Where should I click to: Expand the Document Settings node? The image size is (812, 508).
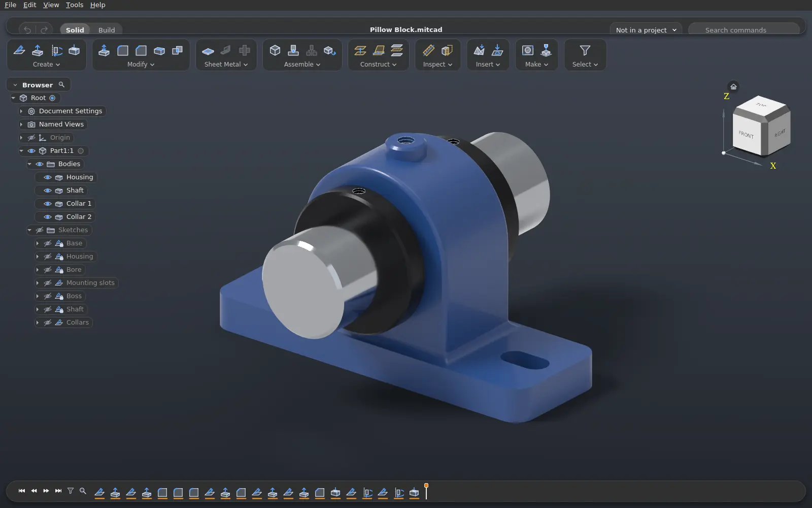click(21, 111)
